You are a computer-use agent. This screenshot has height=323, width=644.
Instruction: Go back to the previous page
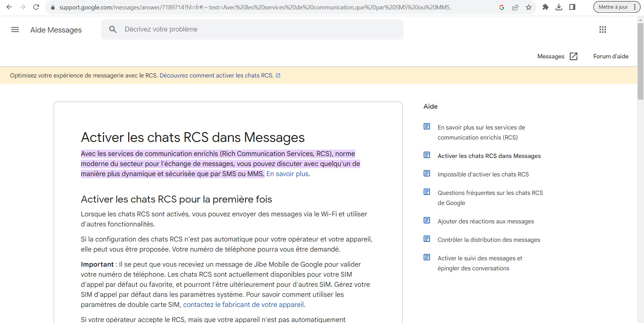click(9, 7)
